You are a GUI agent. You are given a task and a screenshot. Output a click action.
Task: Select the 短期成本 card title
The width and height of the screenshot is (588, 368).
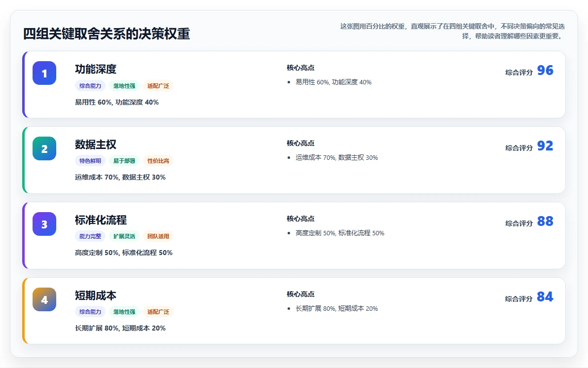(96, 295)
